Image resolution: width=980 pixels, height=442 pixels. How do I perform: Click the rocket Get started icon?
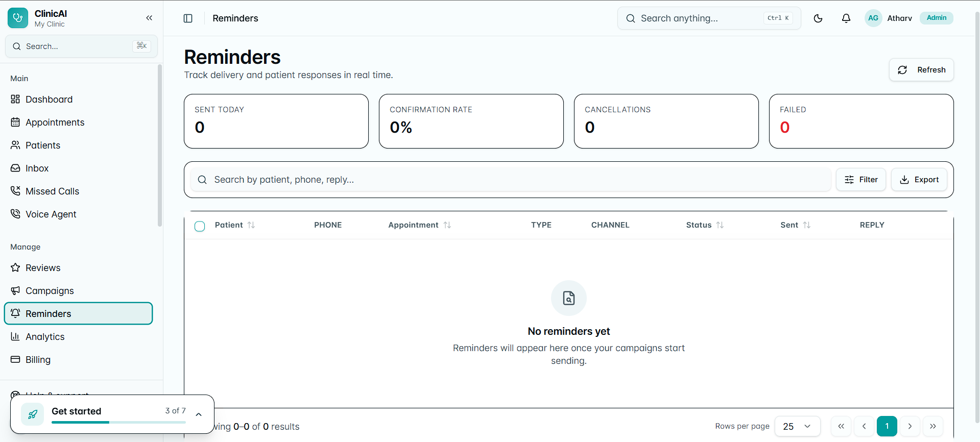click(x=33, y=414)
